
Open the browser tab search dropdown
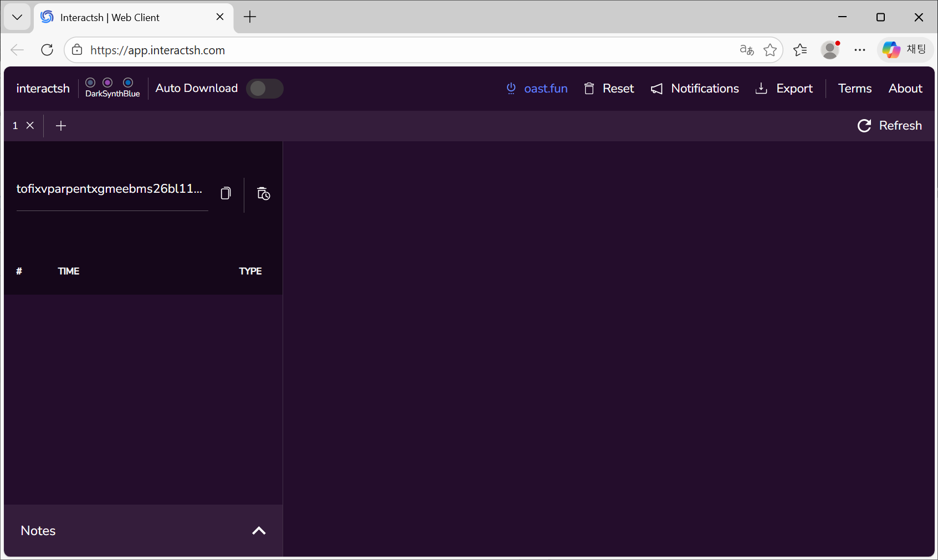tap(17, 17)
